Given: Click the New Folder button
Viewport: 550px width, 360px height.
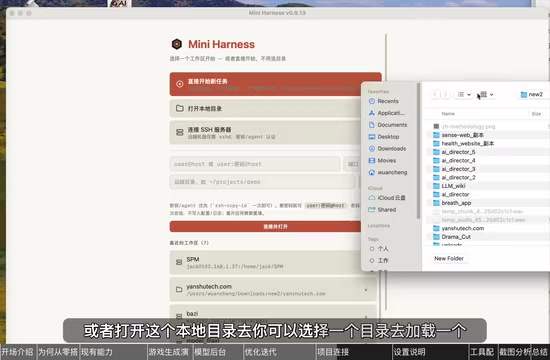Looking at the screenshot, I should (449, 259).
